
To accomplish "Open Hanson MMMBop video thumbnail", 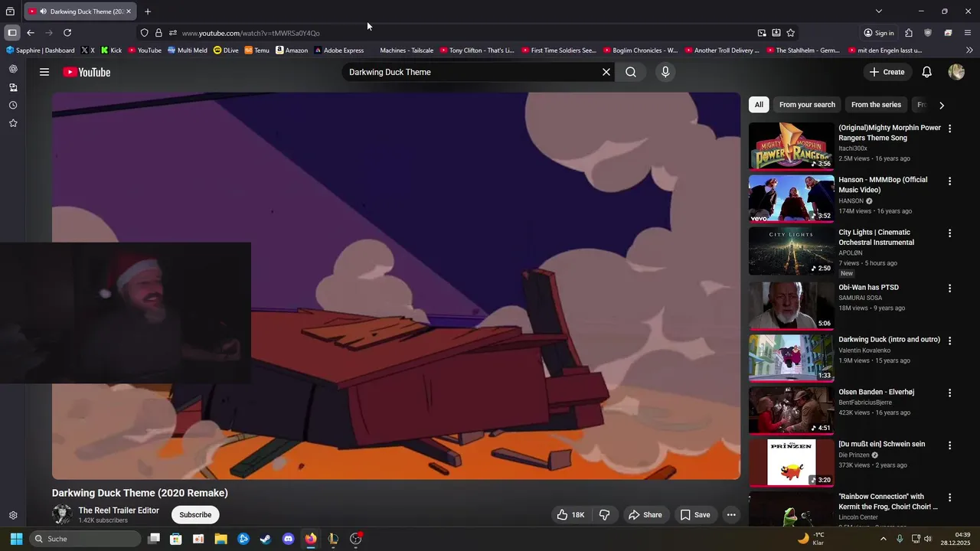I will click(x=791, y=198).
